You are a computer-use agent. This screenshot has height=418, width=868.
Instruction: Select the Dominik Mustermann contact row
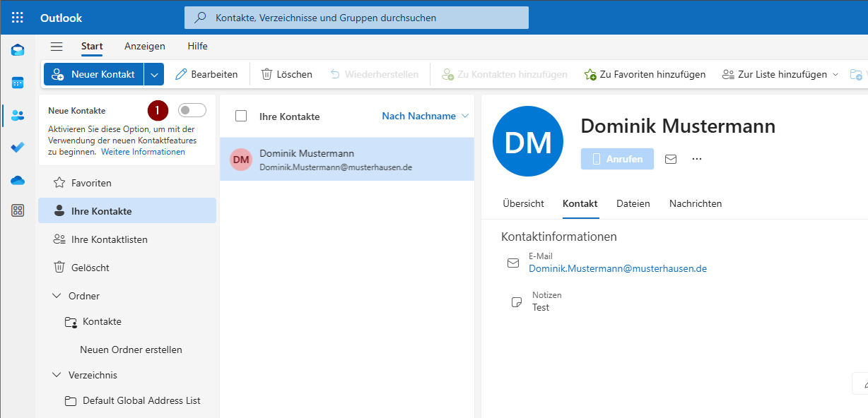(347, 160)
